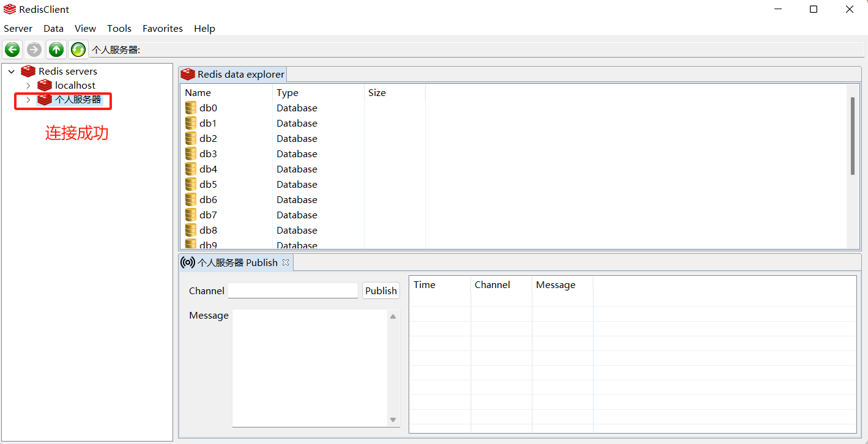
Task: Select the Redis servers root label
Action: point(68,72)
